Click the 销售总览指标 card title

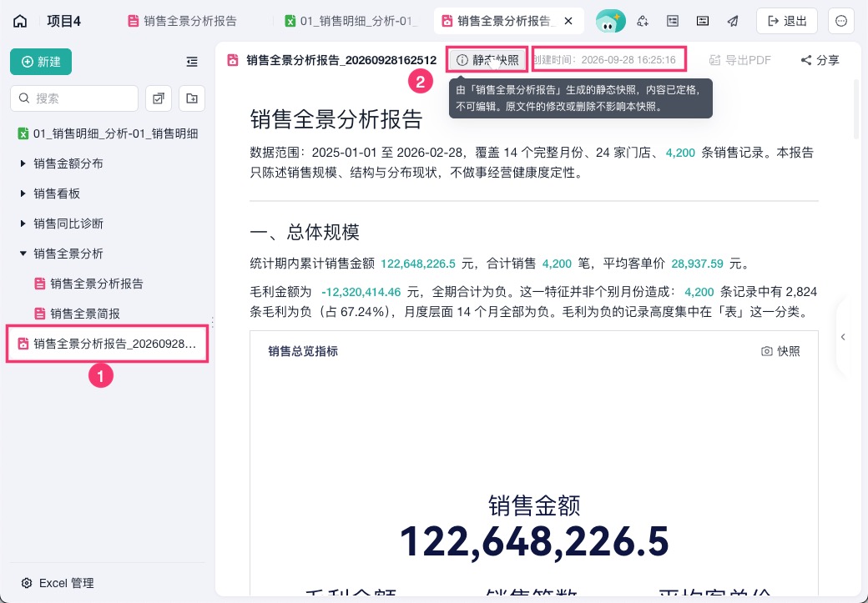click(x=303, y=351)
